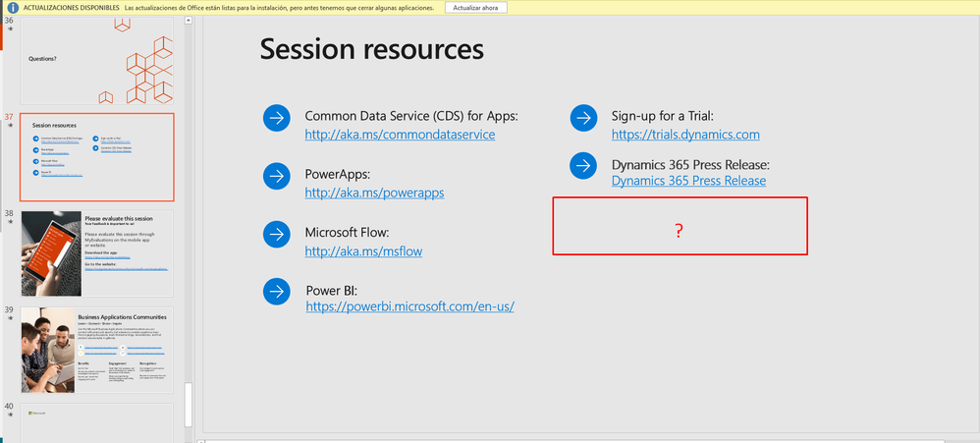Click arrow icon beside PowerApps

(x=277, y=176)
